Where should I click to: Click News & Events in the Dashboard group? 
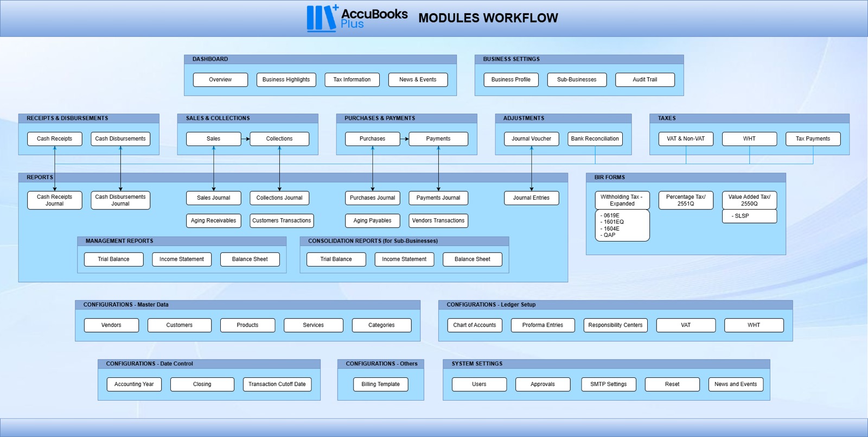(x=418, y=80)
